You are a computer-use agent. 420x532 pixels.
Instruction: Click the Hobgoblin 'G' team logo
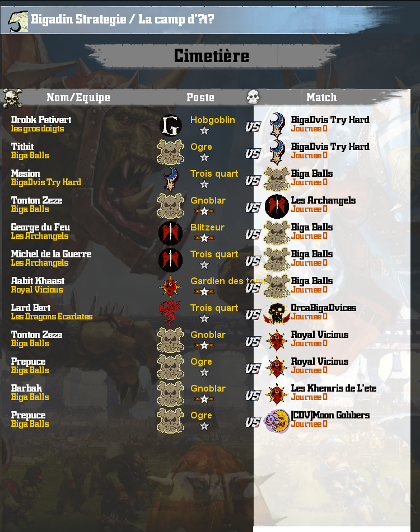170,126
